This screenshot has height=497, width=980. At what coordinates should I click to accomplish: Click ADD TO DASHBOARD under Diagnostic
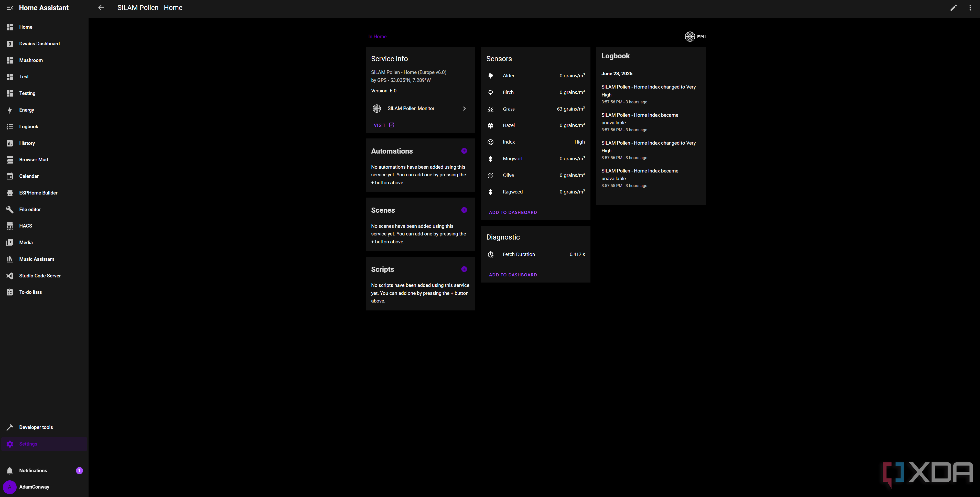pyautogui.click(x=513, y=275)
